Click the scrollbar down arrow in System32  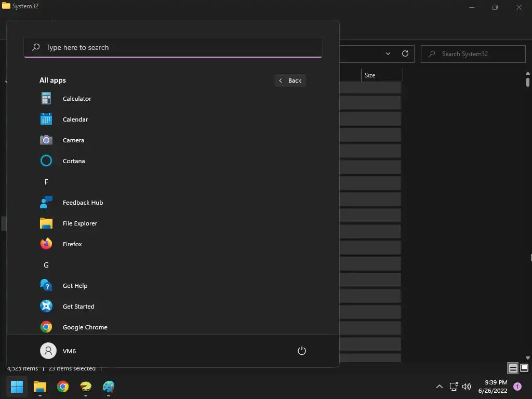[x=528, y=357]
